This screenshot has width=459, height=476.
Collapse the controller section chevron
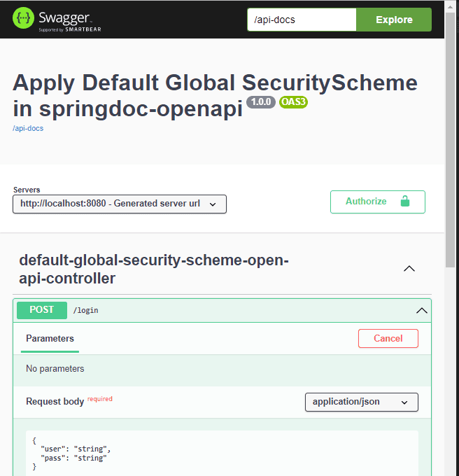tap(409, 269)
